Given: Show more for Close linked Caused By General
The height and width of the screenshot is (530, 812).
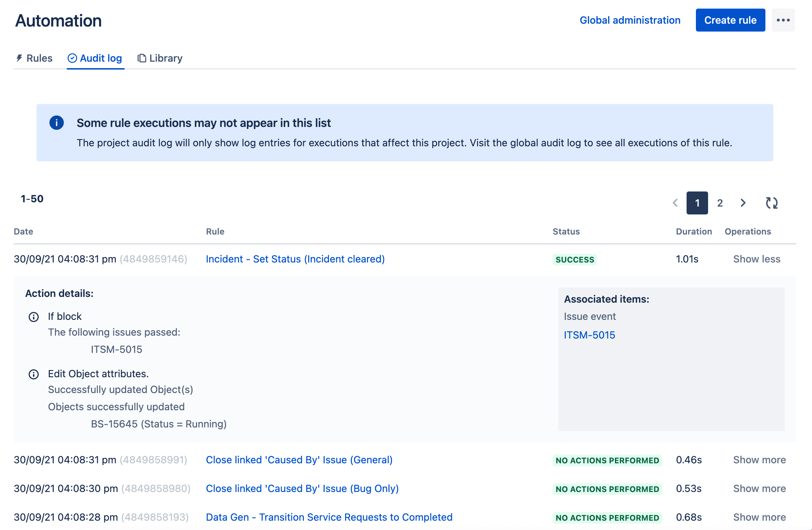Looking at the screenshot, I should (759, 460).
